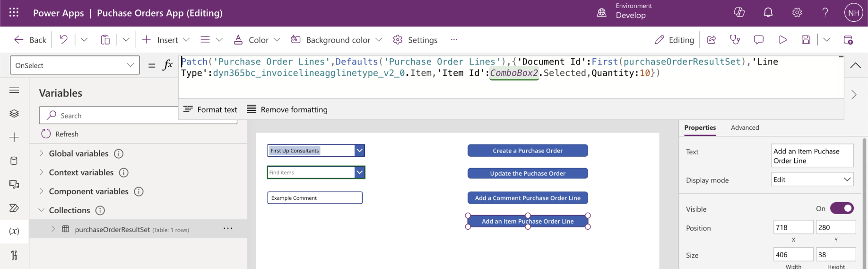Open the Environment globe icon
The height and width of the screenshot is (269, 868).
602,13
